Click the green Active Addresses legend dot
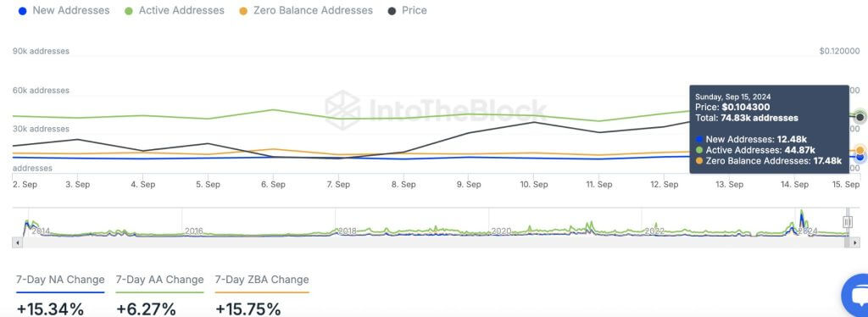 click(129, 11)
